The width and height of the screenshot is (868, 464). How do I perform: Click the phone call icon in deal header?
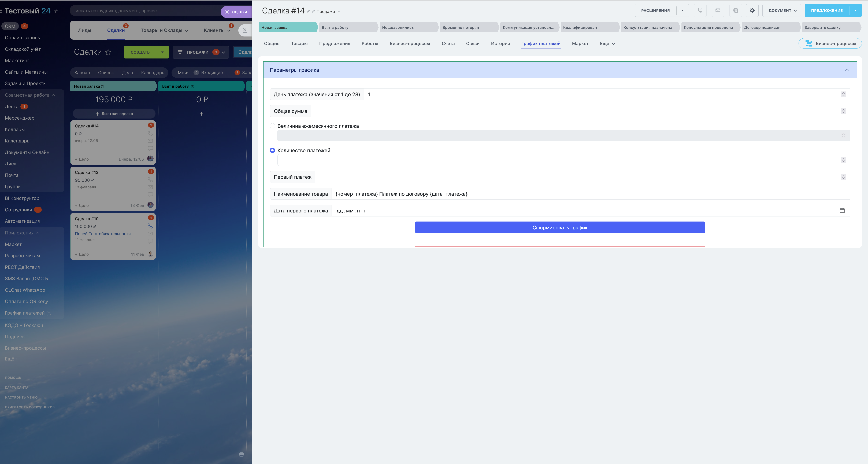[700, 10]
